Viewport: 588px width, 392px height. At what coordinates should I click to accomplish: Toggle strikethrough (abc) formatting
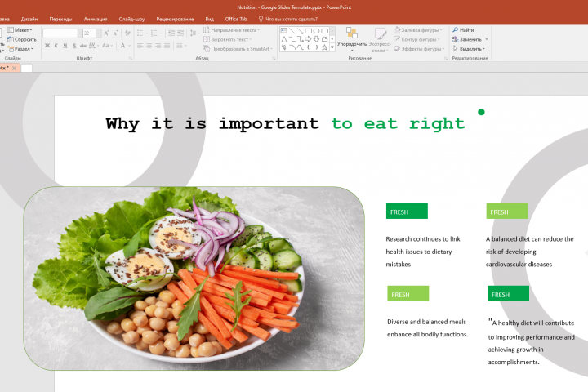point(82,46)
